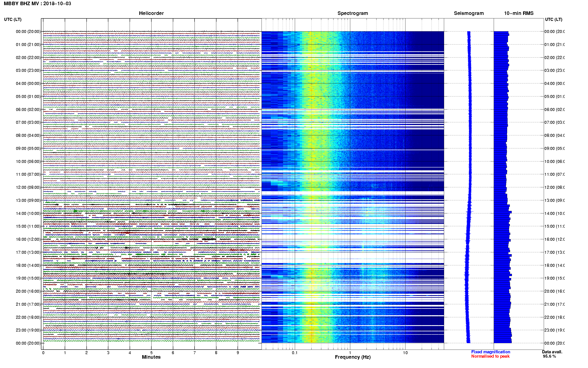The image size is (588, 368).
Task: Pick the left time label '05:00 (01:00)'
Action: pos(28,97)
